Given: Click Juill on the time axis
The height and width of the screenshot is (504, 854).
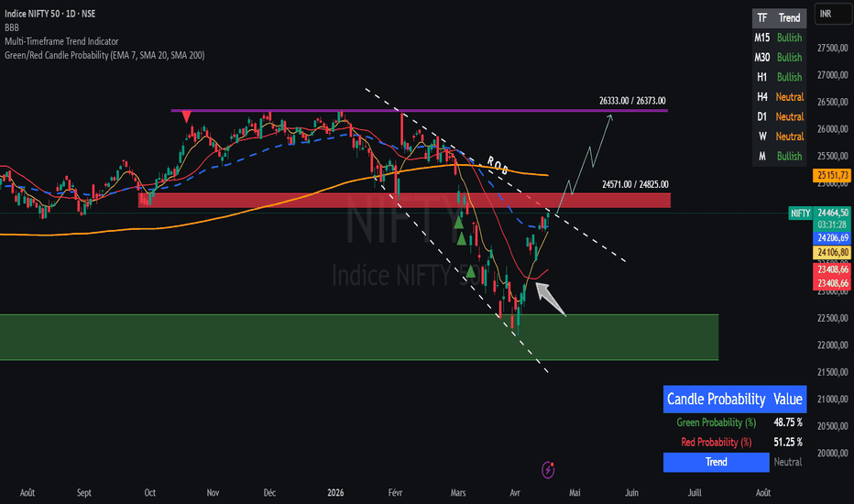Looking at the screenshot, I should click(x=695, y=493).
